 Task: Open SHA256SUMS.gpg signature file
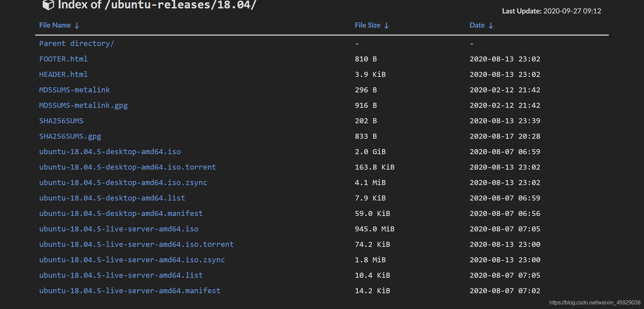tap(70, 136)
